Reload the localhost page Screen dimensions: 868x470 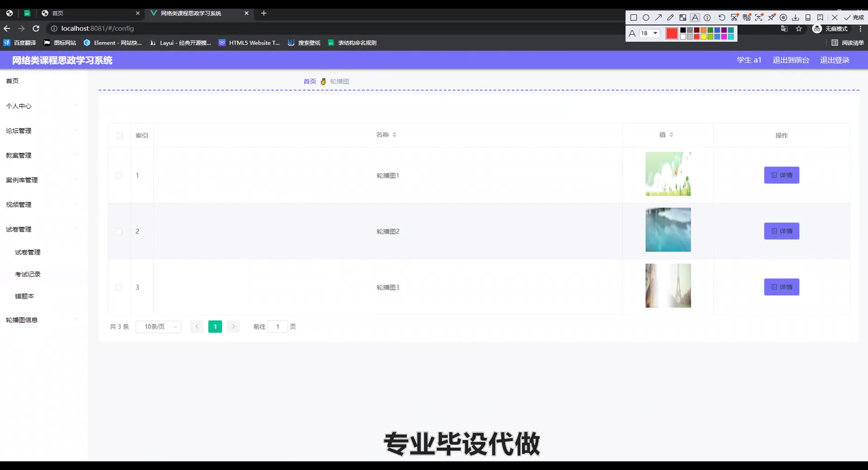tap(36, 28)
